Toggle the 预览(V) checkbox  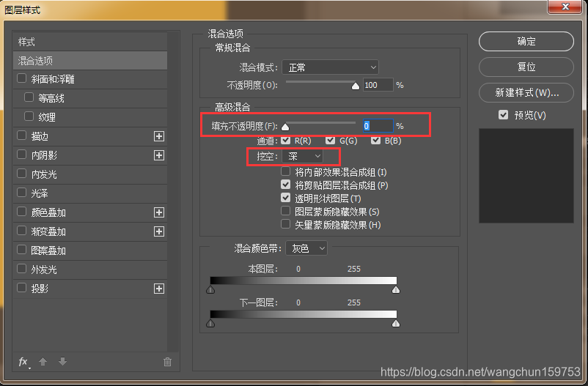(x=503, y=115)
